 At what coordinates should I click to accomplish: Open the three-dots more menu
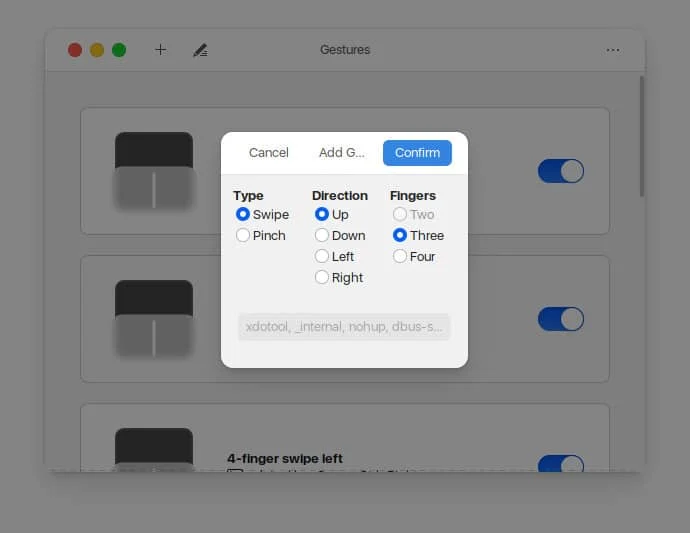pos(613,50)
